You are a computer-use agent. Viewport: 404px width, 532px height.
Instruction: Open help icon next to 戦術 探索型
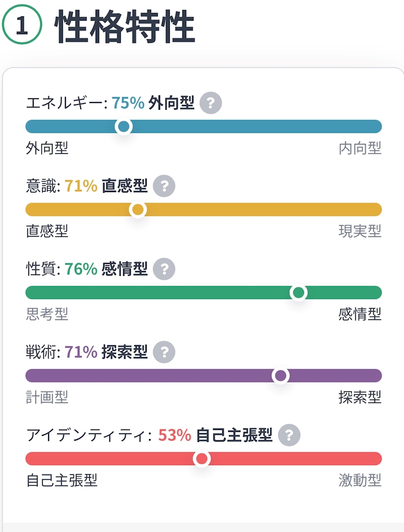tap(164, 352)
